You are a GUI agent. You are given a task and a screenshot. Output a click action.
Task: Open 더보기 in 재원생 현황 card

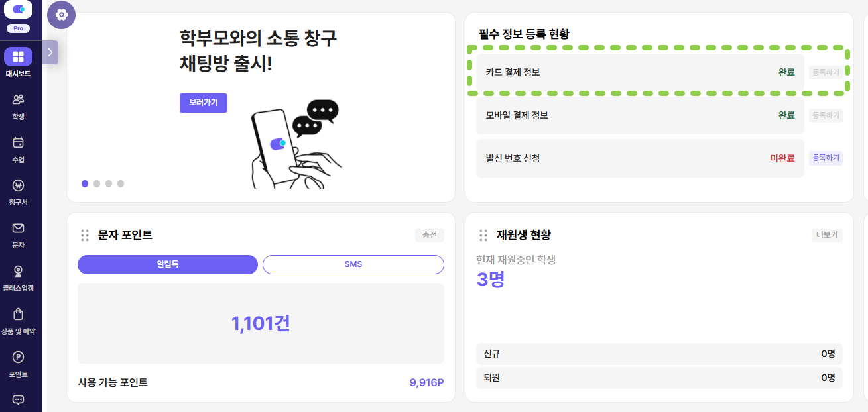click(826, 235)
